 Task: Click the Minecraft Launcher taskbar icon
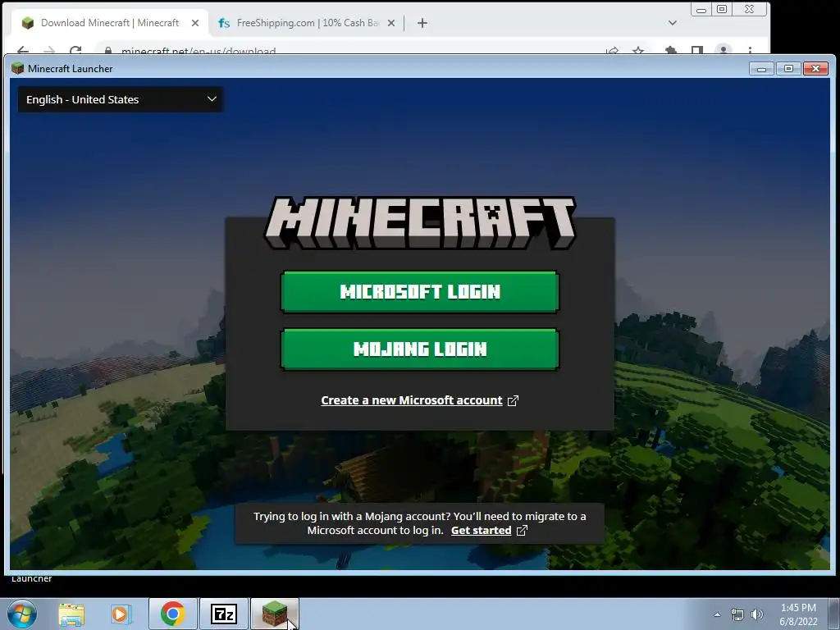tap(275, 614)
